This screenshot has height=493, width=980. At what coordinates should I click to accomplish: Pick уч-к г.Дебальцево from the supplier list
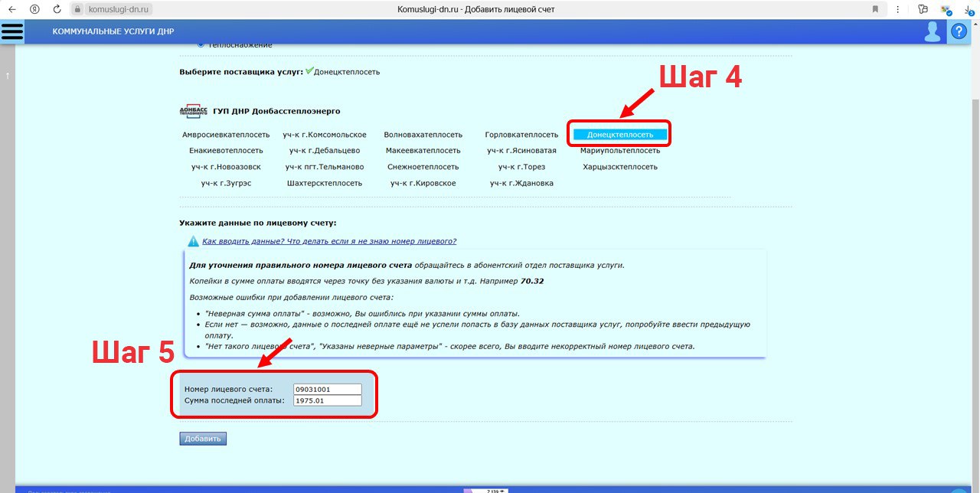tap(325, 151)
